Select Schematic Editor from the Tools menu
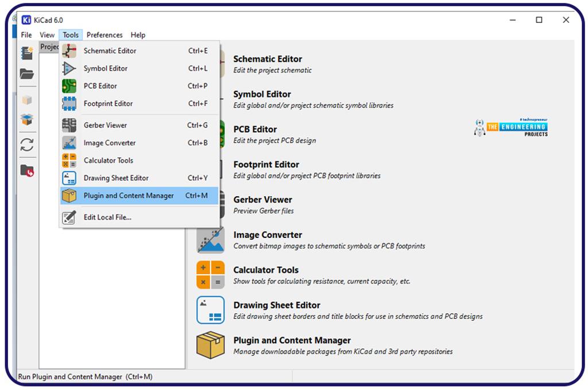This screenshot has width=588, height=390. (x=109, y=50)
